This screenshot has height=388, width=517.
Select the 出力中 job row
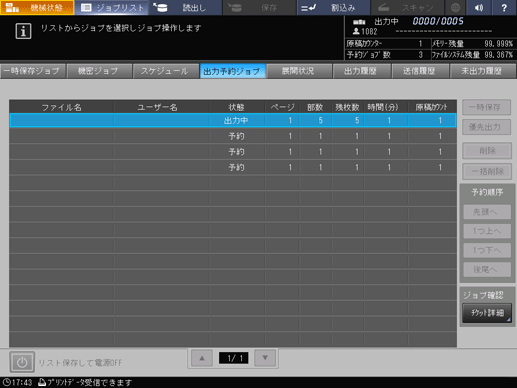click(233, 120)
